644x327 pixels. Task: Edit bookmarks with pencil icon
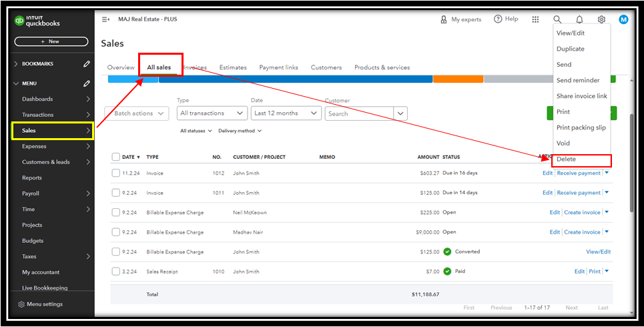[86, 63]
